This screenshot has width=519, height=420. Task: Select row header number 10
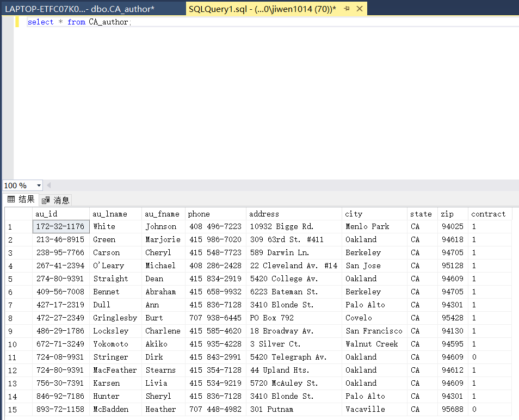18,344
